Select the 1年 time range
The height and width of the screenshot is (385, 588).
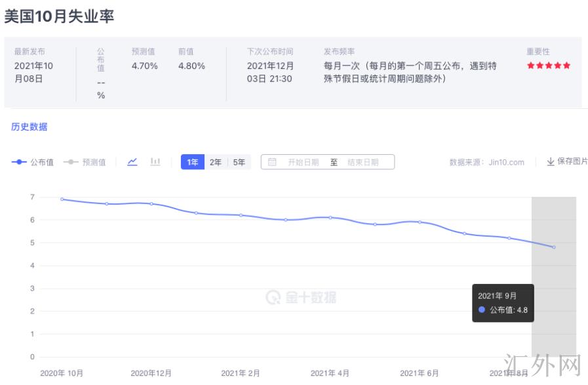tap(193, 162)
